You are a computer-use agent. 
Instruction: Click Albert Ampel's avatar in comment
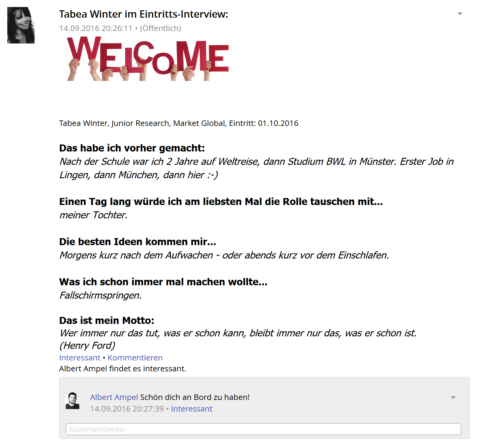(72, 400)
